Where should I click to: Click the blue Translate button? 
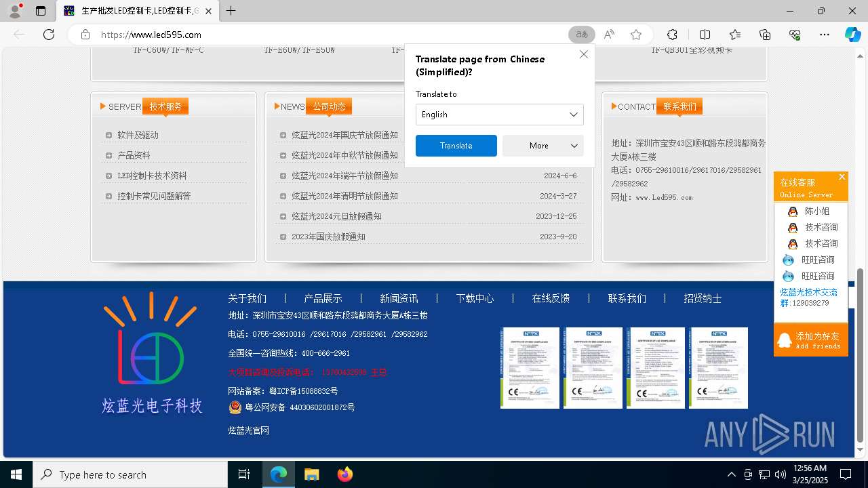point(456,146)
